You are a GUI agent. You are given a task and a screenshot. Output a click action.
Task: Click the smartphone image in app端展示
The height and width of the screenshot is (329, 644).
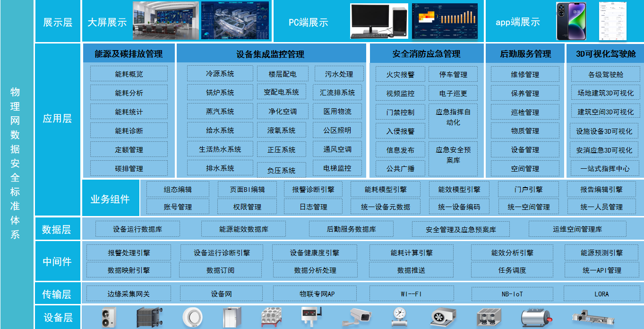(x=570, y=21)
